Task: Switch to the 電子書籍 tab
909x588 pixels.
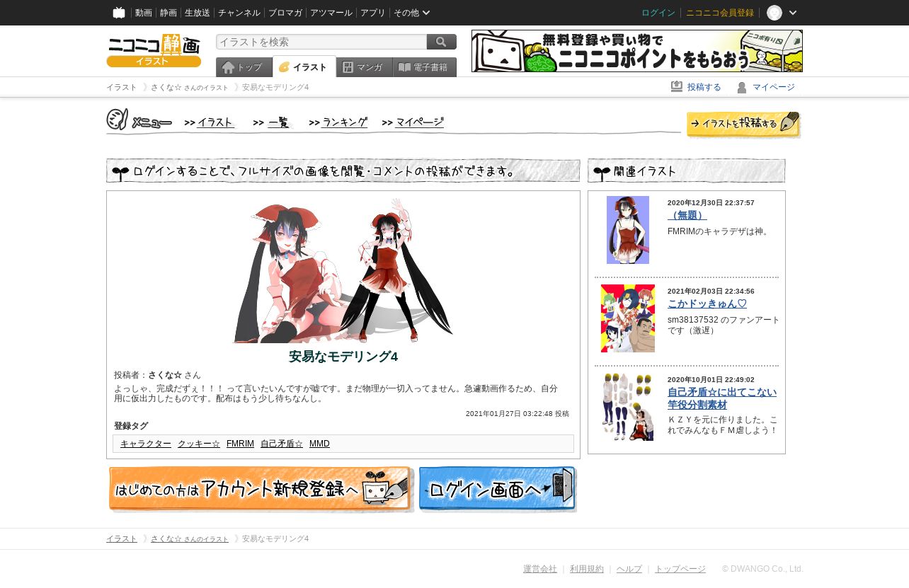Action: [x=425, y=67]
